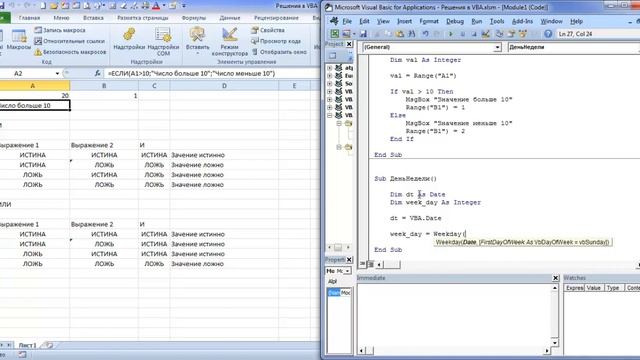Click the Immediate window vertical scrollbar down arrow
The image size is (640, 360).
555,342
